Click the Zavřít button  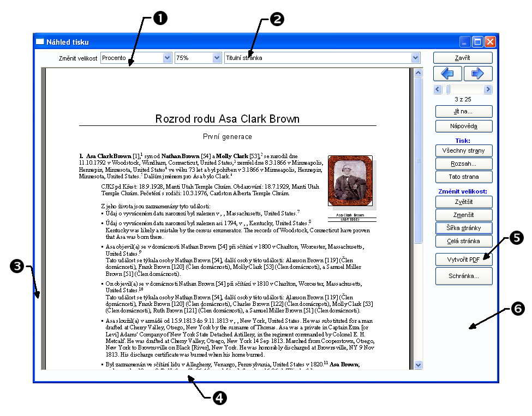(x=463, y=58)
